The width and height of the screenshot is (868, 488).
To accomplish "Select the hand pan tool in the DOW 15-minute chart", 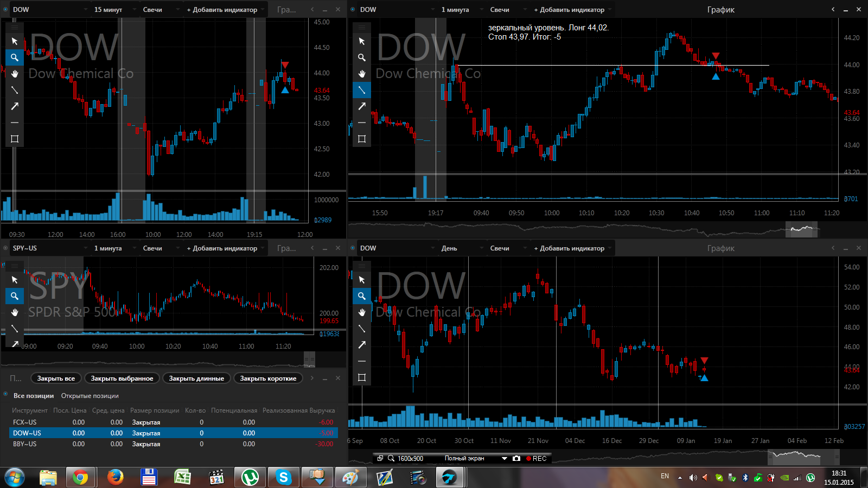I will coord(15,74).
